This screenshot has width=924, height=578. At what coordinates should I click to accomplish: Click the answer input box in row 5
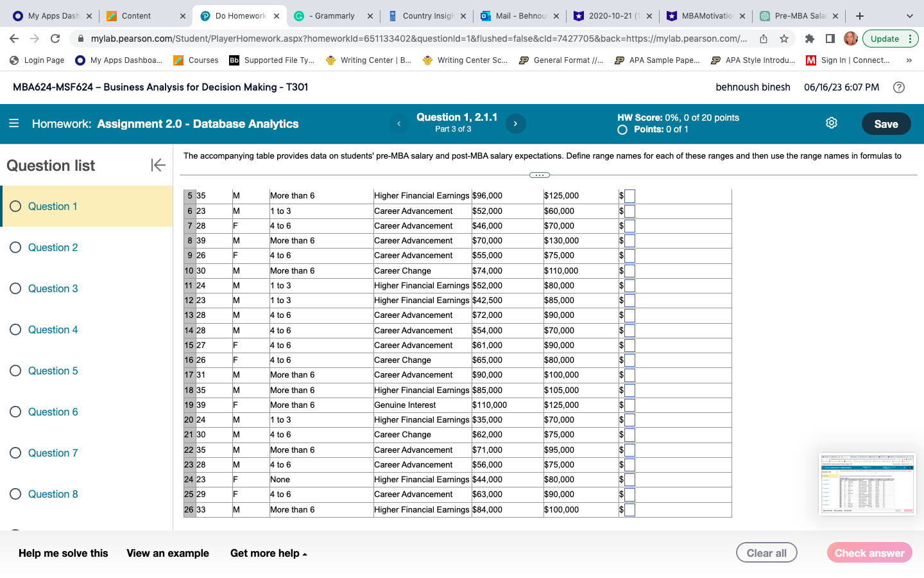click(629, 196)
